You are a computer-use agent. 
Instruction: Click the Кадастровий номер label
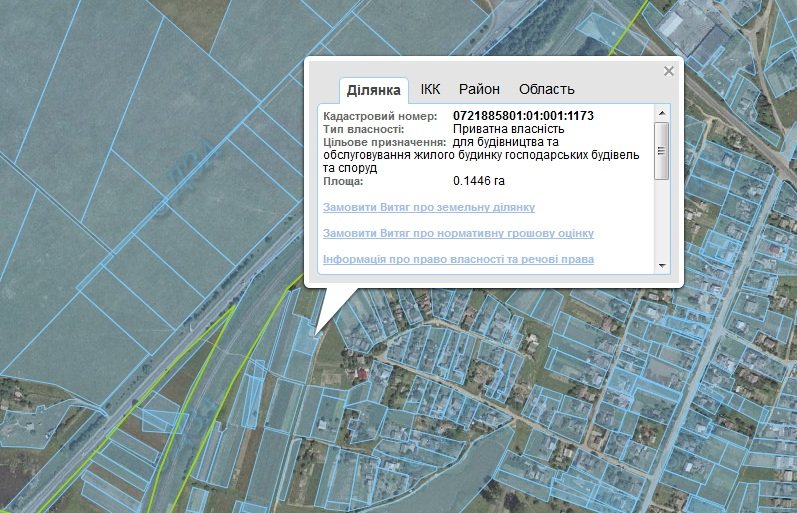tap(381, 116)
